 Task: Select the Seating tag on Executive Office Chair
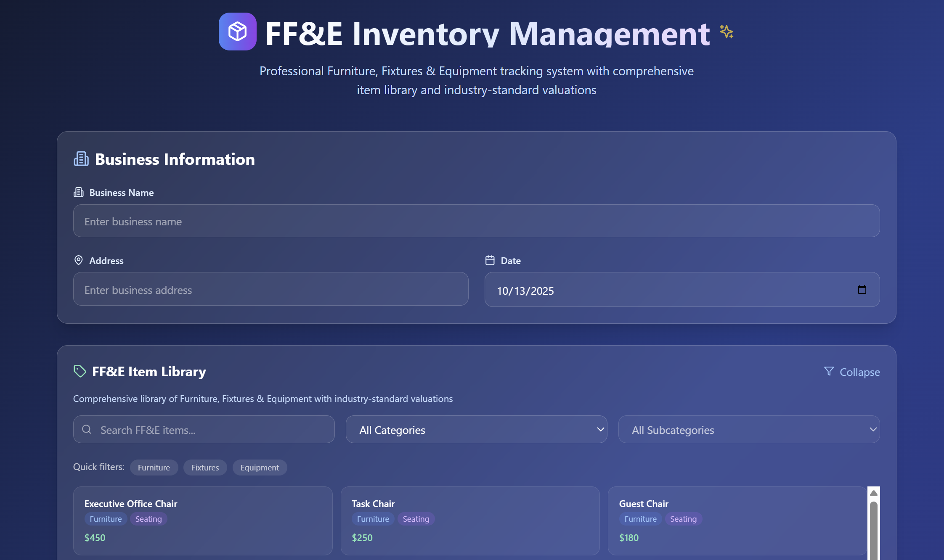click(x=148, y=519)
